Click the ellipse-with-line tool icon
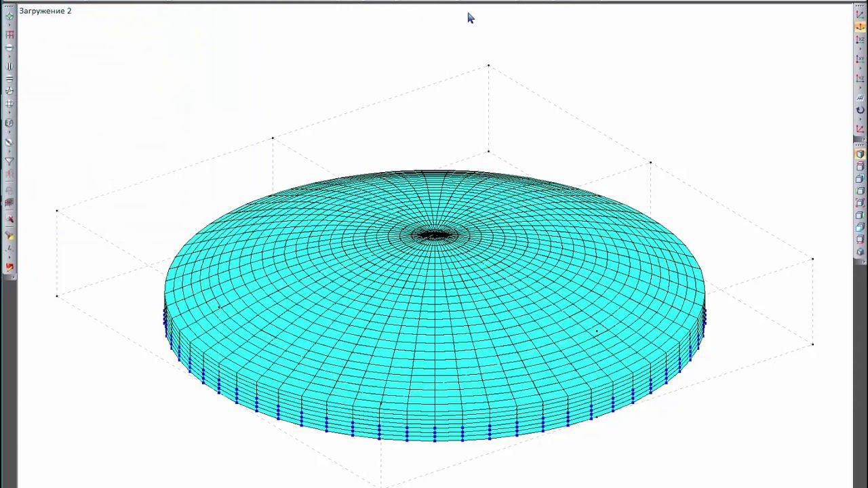The height and width of the screenshot is (488, 868). coord(9,48)
